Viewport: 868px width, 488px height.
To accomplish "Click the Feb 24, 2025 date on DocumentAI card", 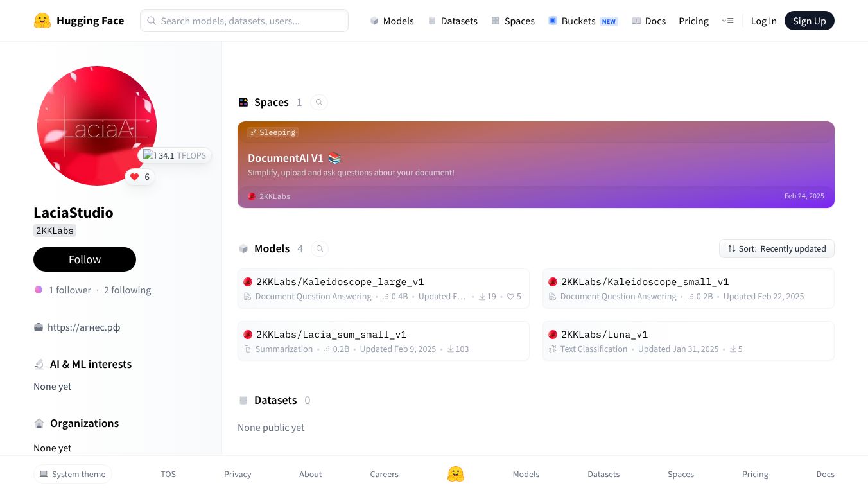I will [804, 196].
